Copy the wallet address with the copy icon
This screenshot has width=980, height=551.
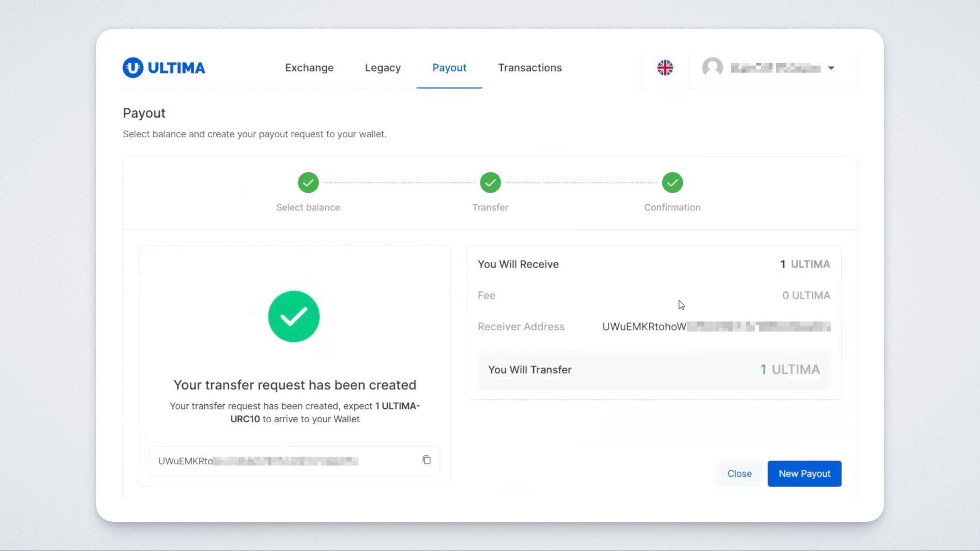426,460
